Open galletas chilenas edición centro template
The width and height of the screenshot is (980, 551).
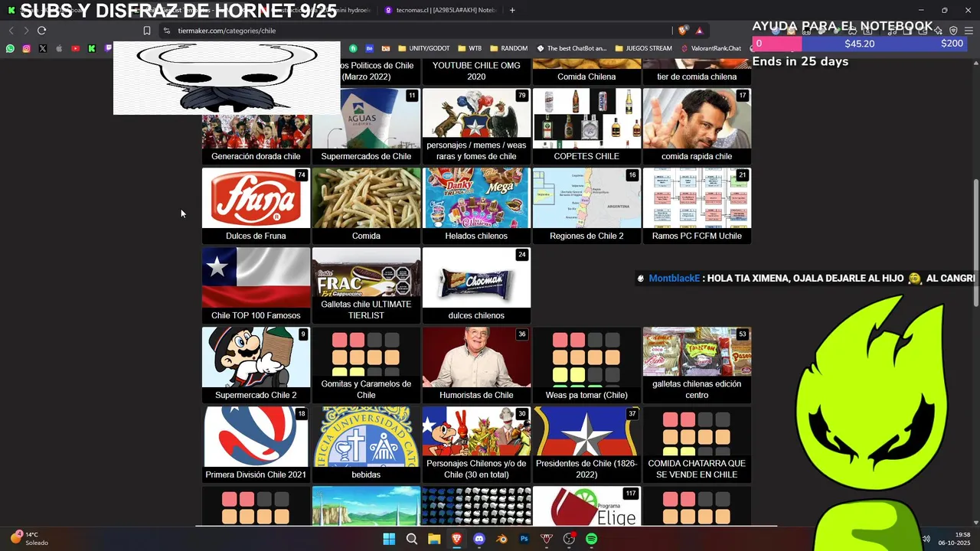click(x=697, y=364)
